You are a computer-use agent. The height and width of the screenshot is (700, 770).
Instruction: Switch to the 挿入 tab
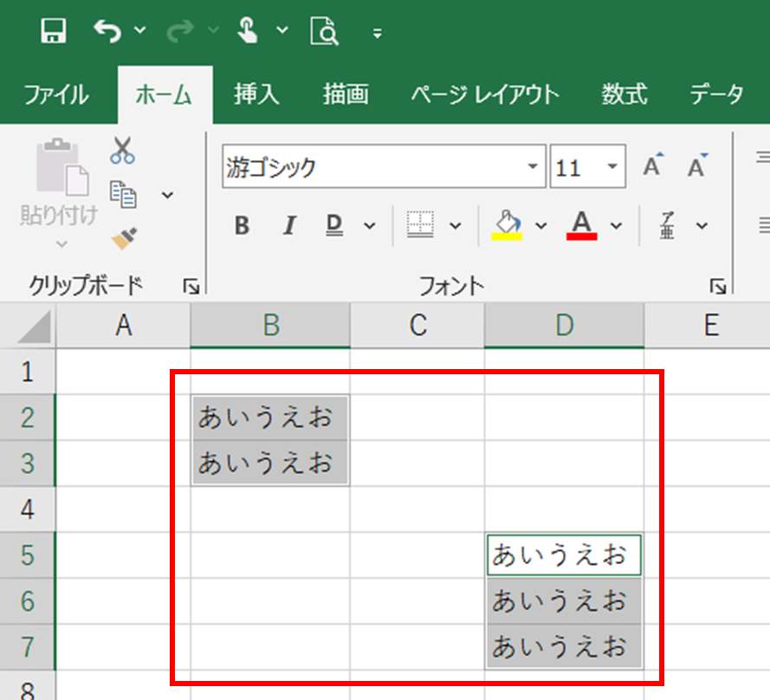pos(256,94)
